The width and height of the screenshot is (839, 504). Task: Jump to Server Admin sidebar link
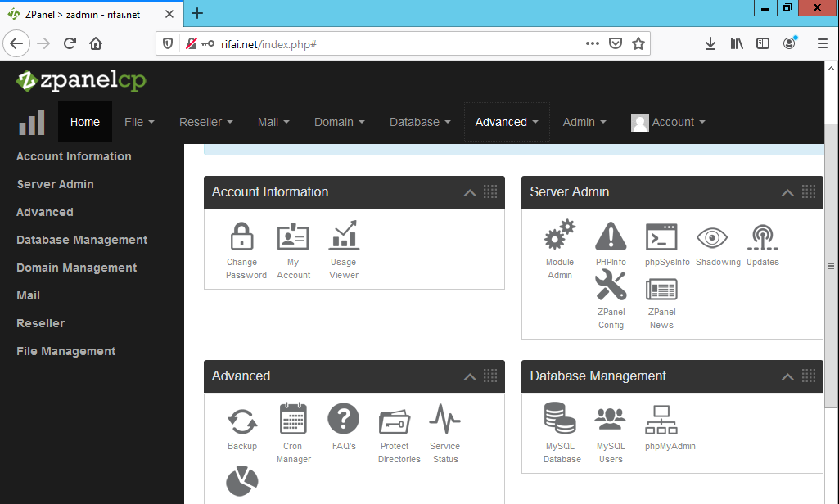point(55,184)
